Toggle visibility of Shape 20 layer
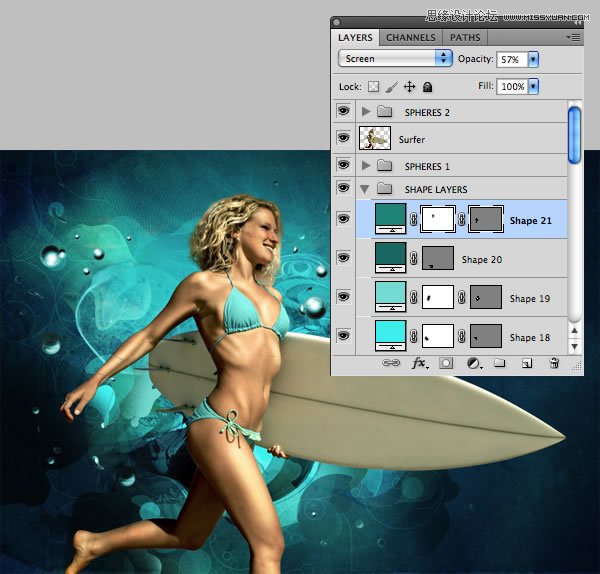Screen dimensions: 600x574 343,258
